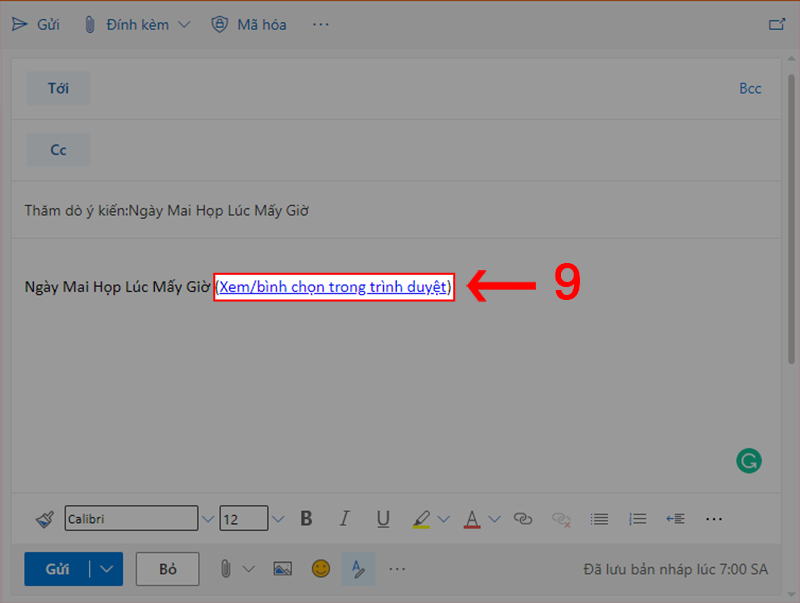
Task: Toggle underline formatting
Action: (x=382, y=519)
